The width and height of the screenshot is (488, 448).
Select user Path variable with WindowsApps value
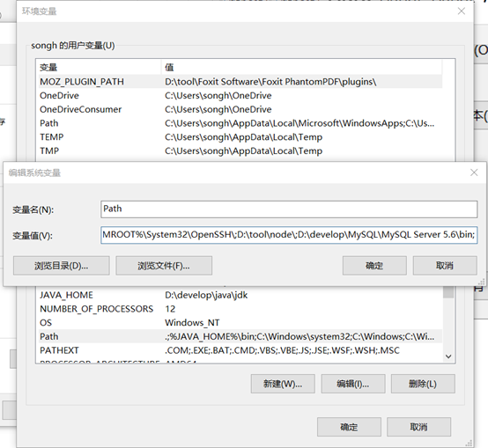pos(240,123)
